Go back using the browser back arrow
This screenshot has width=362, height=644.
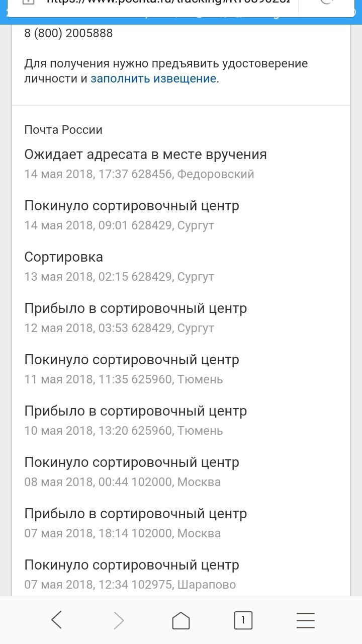[x=57, y=620]
